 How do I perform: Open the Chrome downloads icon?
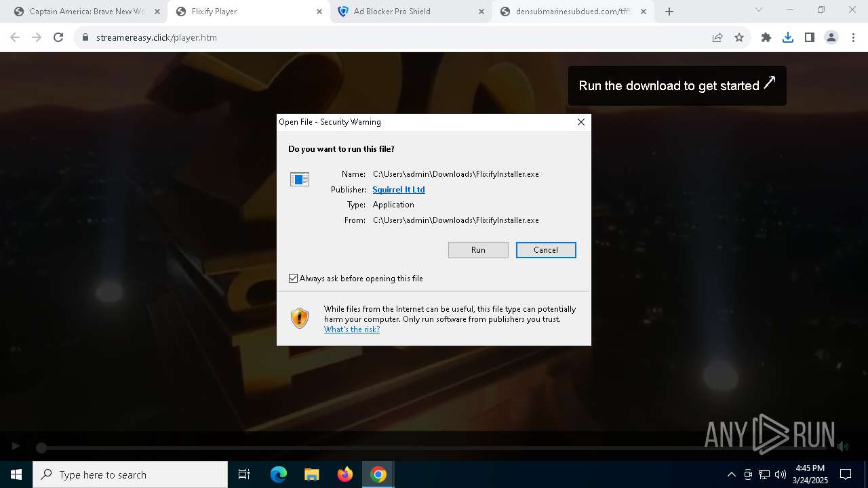(788, 37)
